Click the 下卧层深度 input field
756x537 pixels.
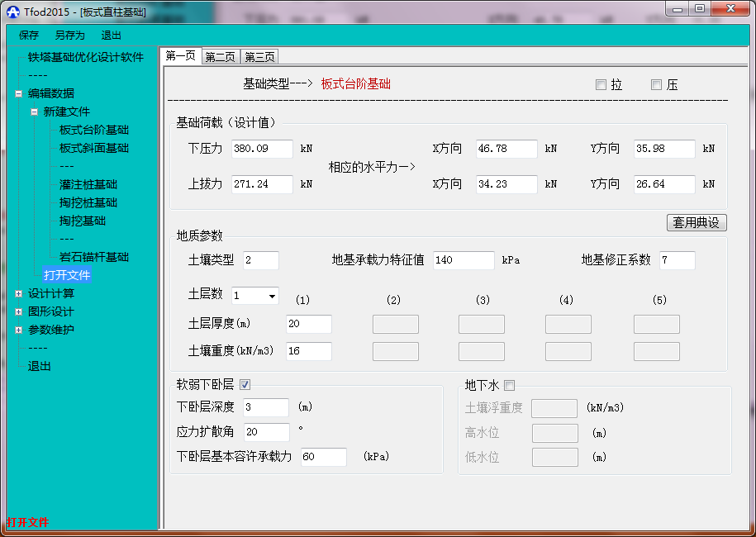pos(266,407)
